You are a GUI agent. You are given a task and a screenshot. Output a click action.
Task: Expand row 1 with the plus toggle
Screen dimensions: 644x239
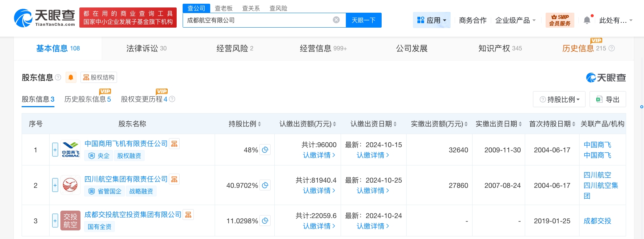point(55,150)
